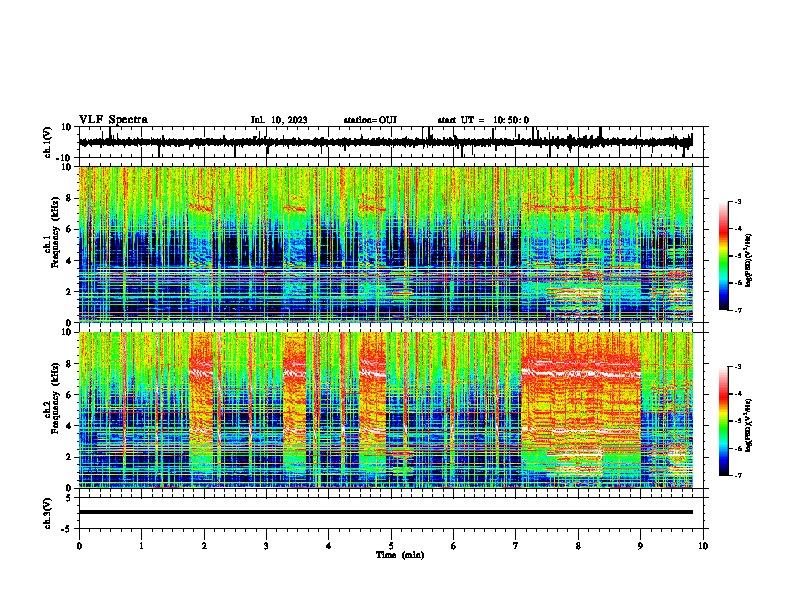Image resolution: width=792 pixels, height=612 pixels.
Task: Click the date "Jul. 10, 2023" header
Action: 279,120
